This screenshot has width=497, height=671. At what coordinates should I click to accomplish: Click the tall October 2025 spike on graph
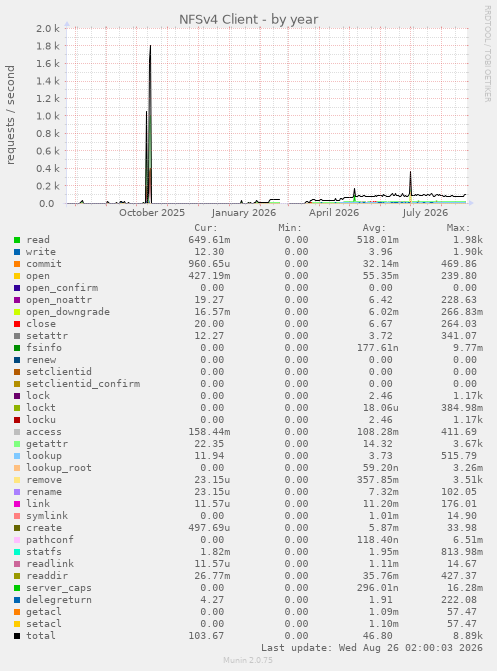tap(150, 124)
